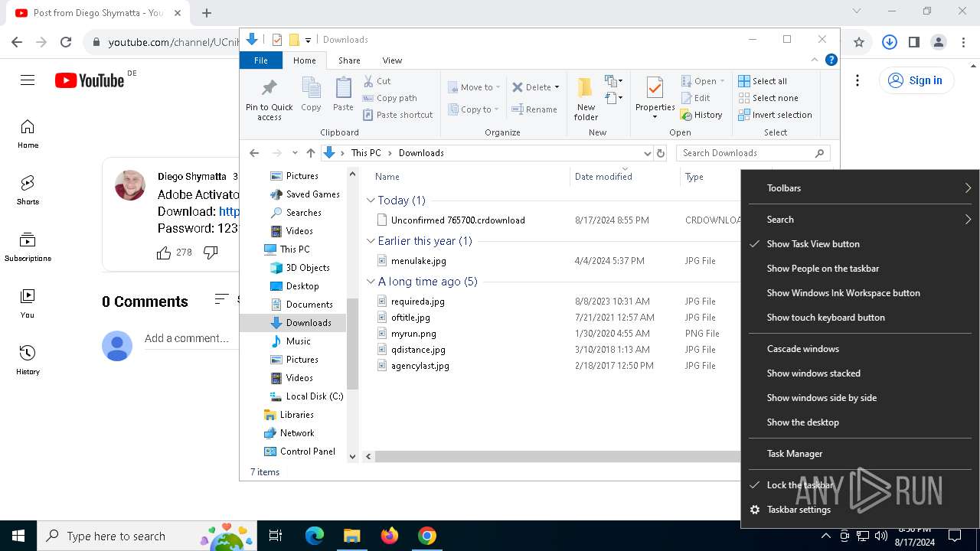Open address bar history dropdown
The width and height of the screenshot is (980, 551).
tap(648, 153)
